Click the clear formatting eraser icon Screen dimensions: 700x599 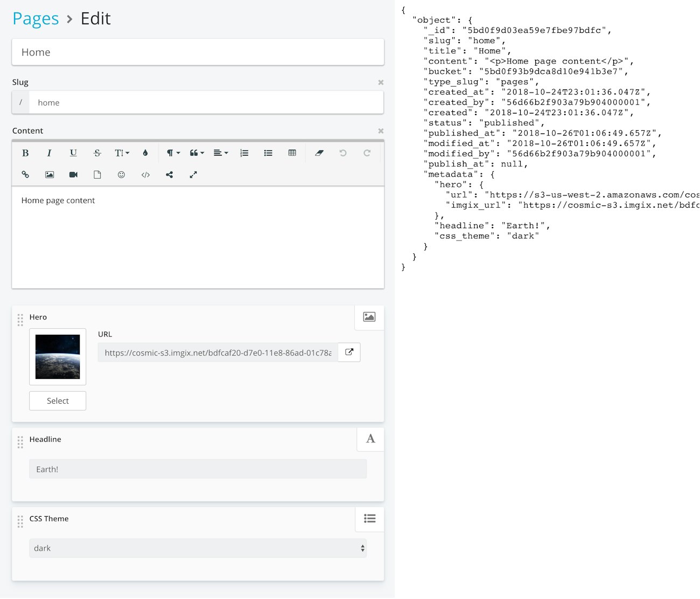(319, 153)
